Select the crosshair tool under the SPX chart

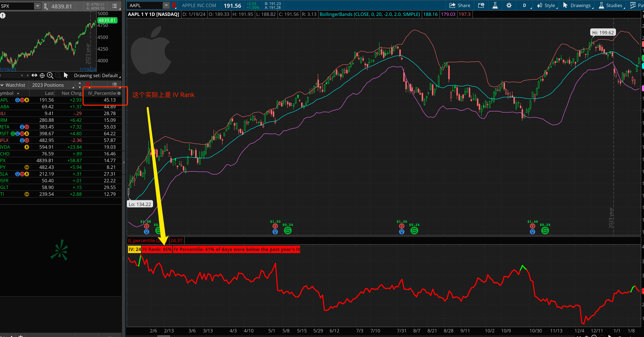(x=42, y=75)
